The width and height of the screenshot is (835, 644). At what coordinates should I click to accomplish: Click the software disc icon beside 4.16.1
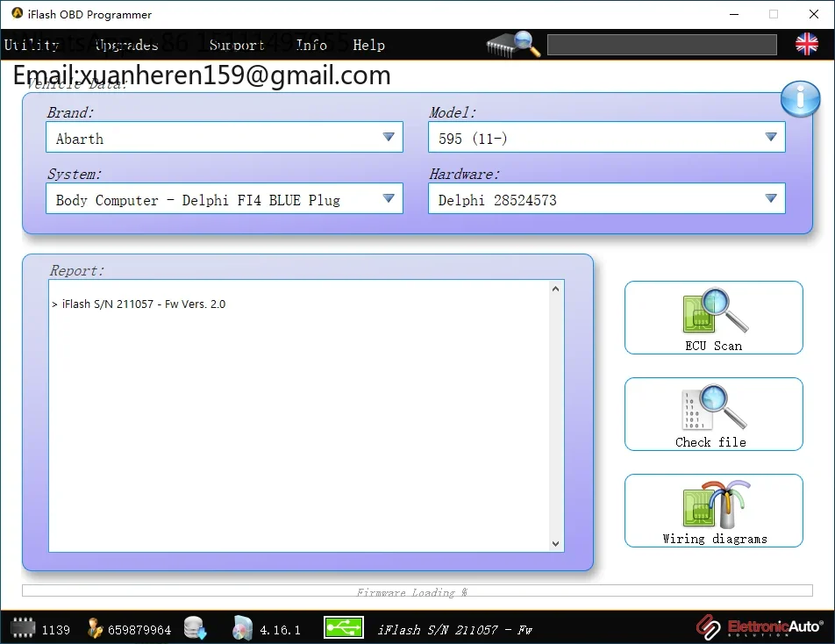click(242, 628)
